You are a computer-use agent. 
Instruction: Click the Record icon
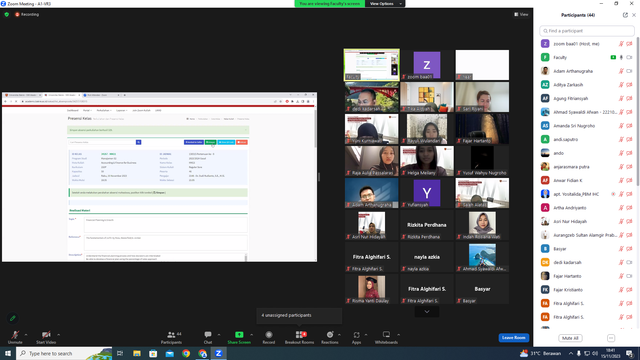pyautogui.click(x=269, y=335)
